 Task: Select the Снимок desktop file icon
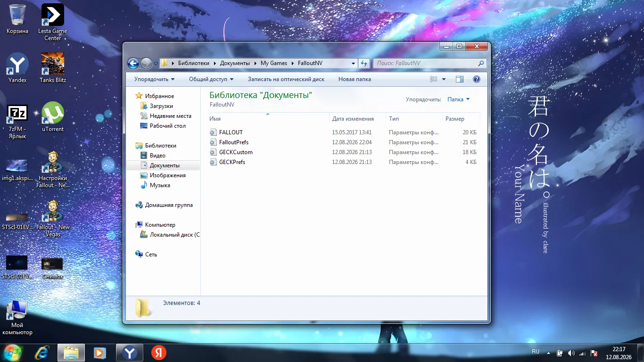click(x=52, y=268)
